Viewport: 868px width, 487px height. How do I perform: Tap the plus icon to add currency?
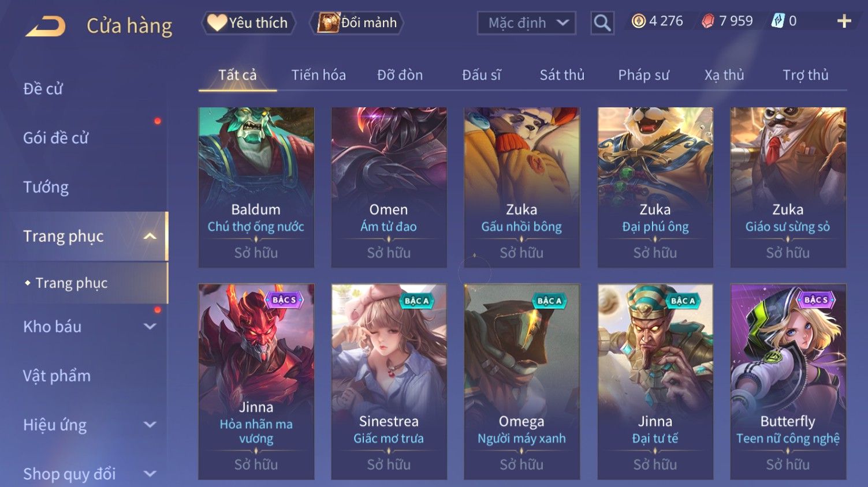pyautogui.click(x=844, y=21)
